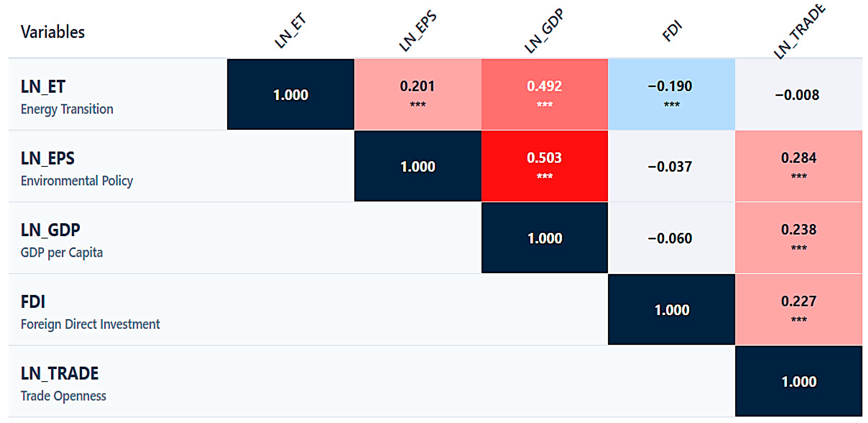The width and height of the screenshot is (868, 423).
Task: Select the light blue −0.190 cell
Action: 671,94
